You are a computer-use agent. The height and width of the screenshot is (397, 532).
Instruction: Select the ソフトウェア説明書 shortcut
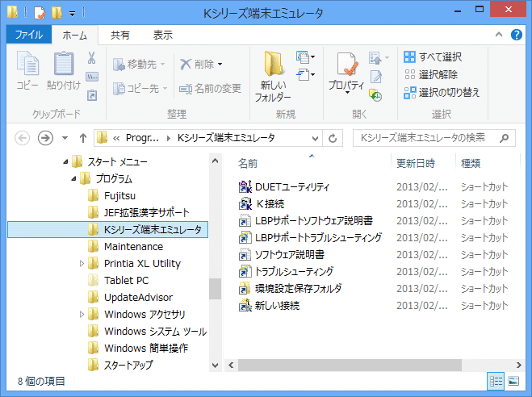[281, 255]
